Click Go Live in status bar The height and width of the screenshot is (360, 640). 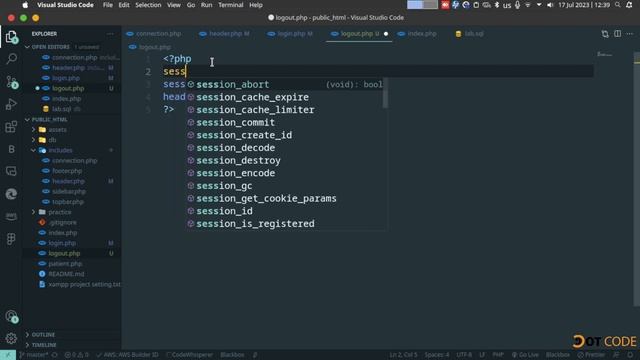[525, 355]
